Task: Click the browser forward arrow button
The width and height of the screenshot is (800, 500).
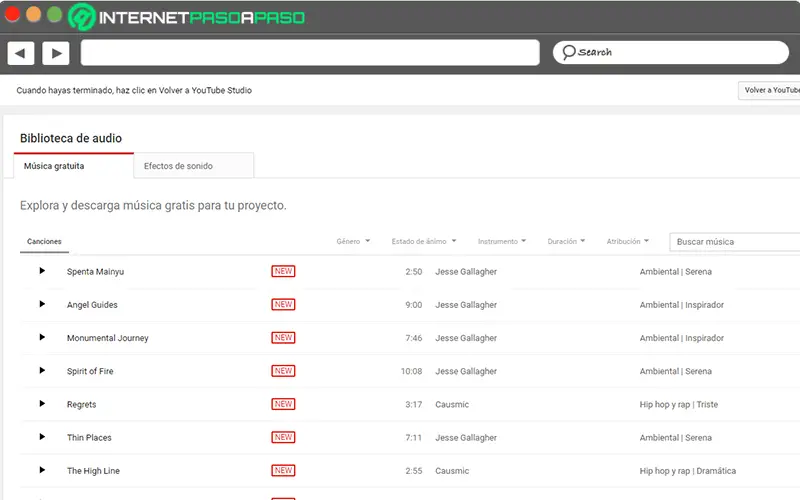Action: tap(55, 53)
